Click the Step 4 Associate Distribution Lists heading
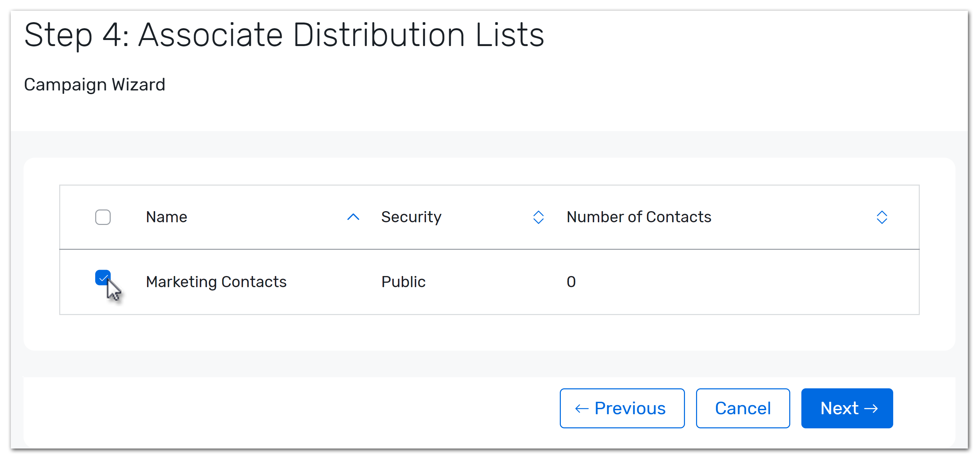Image resolution: width=980 pixels, height=466 pixels. coord(284,35)
